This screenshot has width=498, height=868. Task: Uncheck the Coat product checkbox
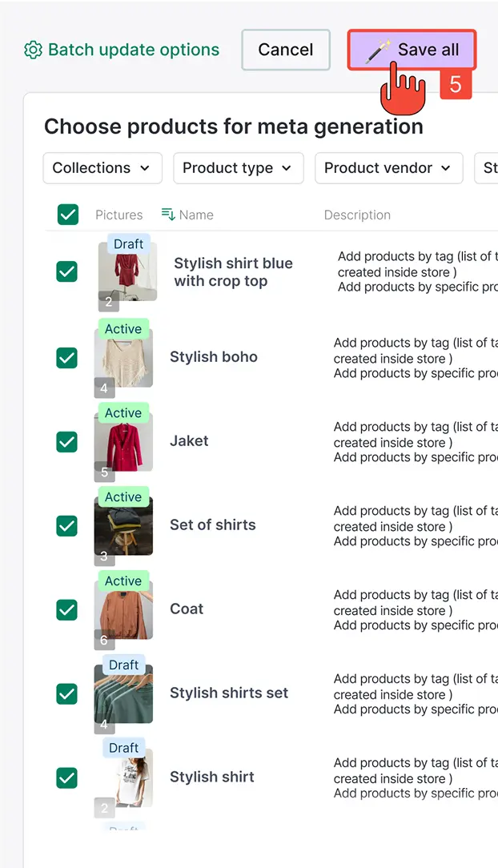[x=67, y=609]
